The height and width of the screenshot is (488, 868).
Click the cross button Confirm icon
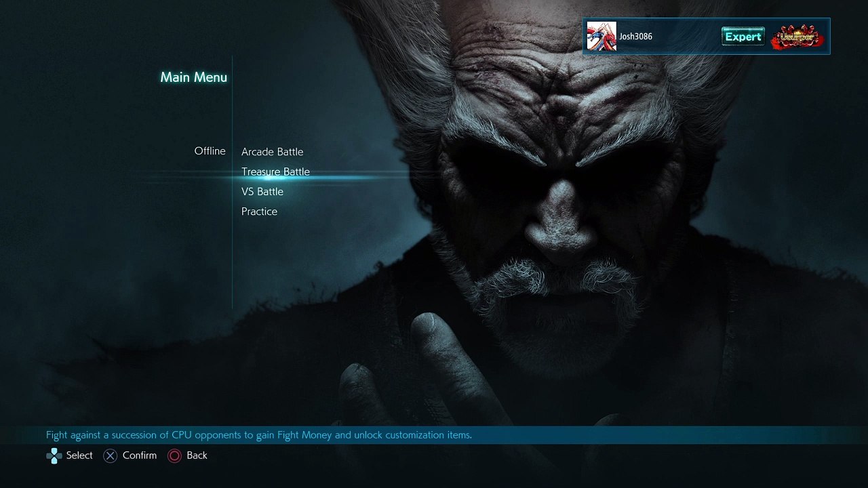[x=110, y=456]
